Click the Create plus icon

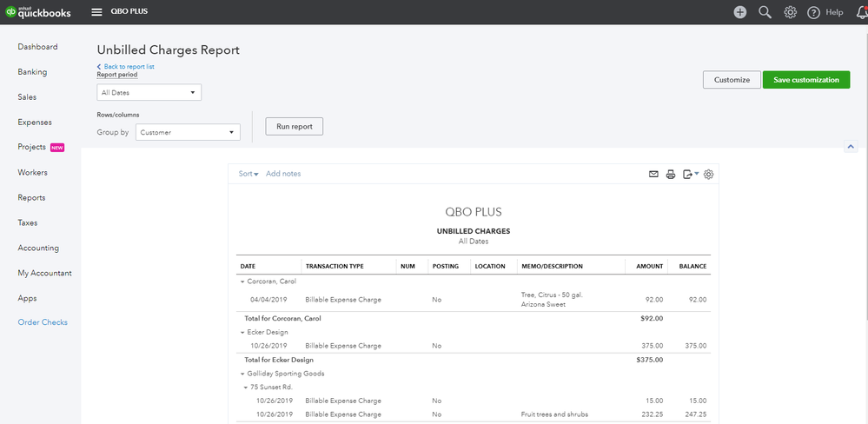pyautogui.click(x=739, y=12)
